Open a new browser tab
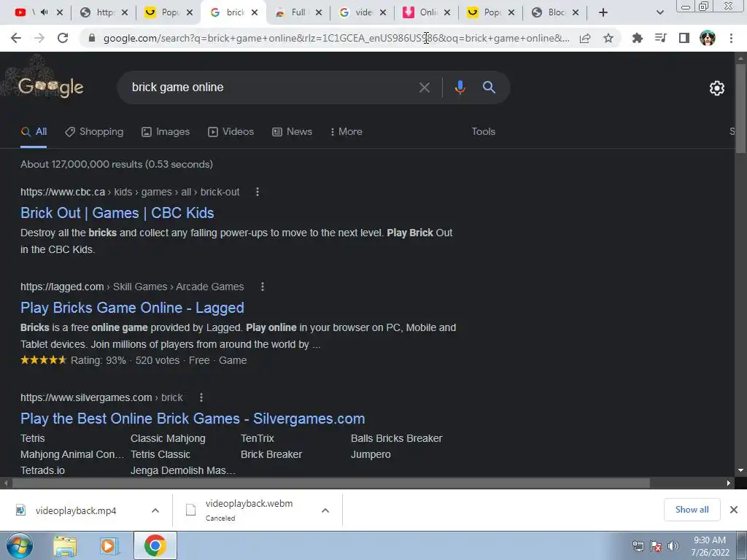This screenshot has width=747, height=560. coord(603,12)
